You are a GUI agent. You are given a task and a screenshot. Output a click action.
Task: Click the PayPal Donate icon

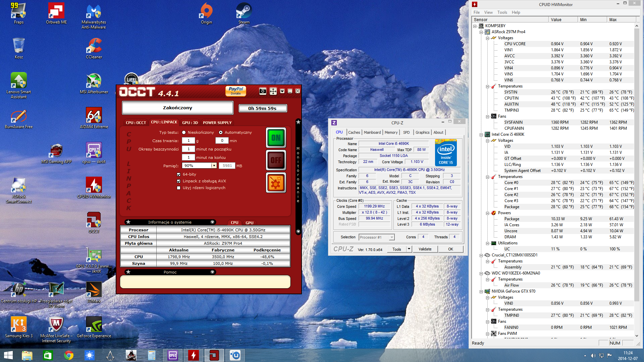click(235, 91)
